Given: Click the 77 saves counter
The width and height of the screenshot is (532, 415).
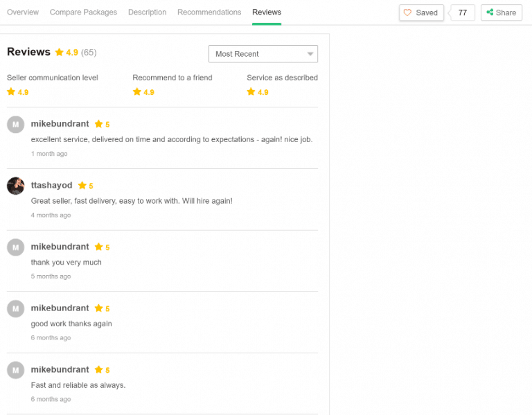Looking at the screenshot, I should 463,12.
